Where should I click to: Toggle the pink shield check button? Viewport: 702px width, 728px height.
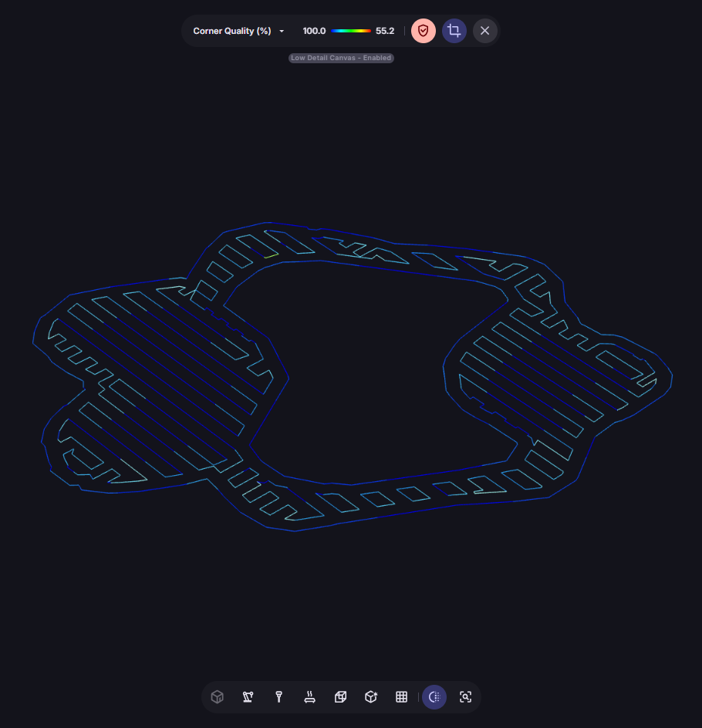[424, 31]
